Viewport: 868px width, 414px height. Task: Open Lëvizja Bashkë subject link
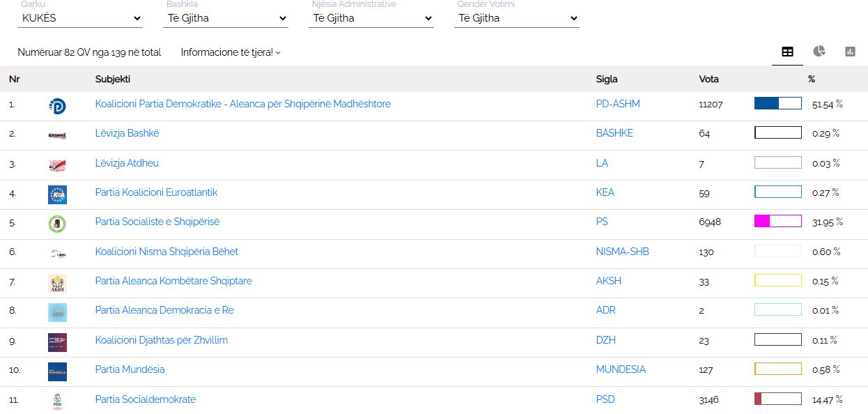coord(127,133)
